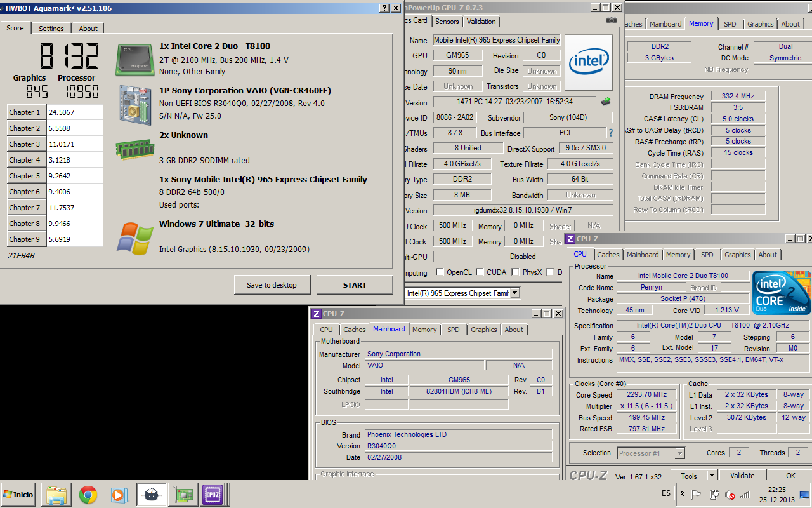The width and height of the screenshot is (812, 508).
Task: Click the Chapter 1 button
Action: point(27,112)
